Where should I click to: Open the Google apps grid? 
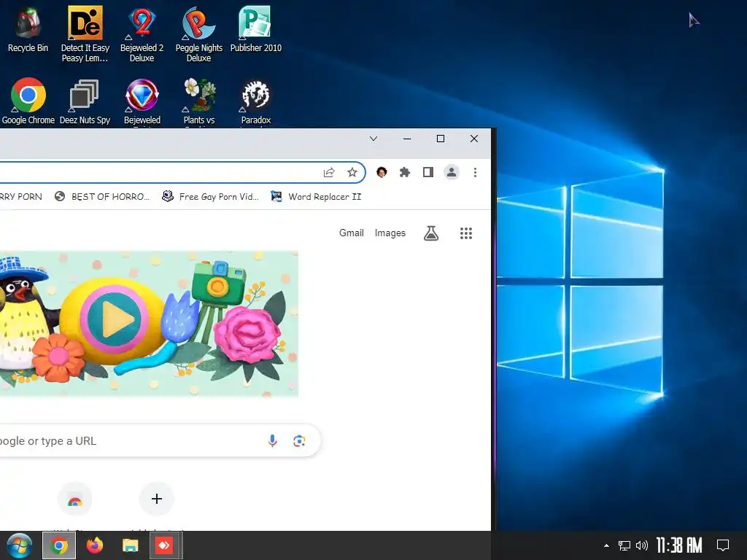pyautogui.click(x=466, y=233)
